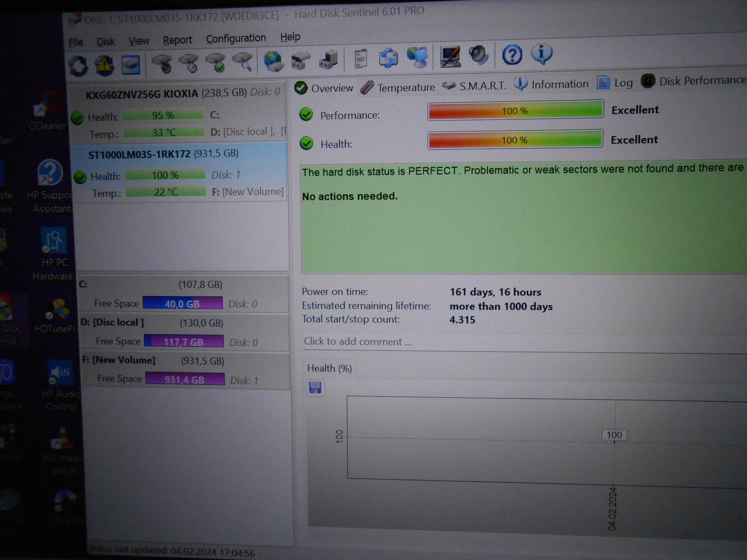Select the KXG60ZNV256G KIOXIA disk entry
The height and width of the screenshot is (560, 747).
click(x=178, y=113)
